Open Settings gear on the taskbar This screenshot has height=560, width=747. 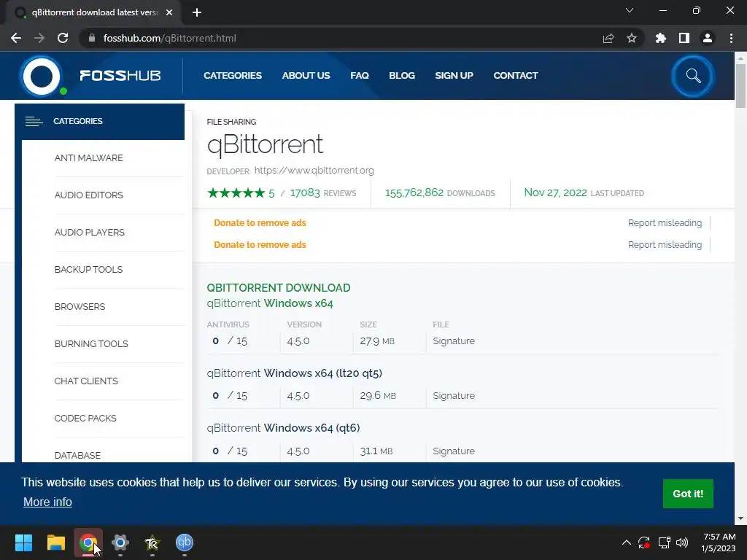pyautogui.click(x=120, y=542)
